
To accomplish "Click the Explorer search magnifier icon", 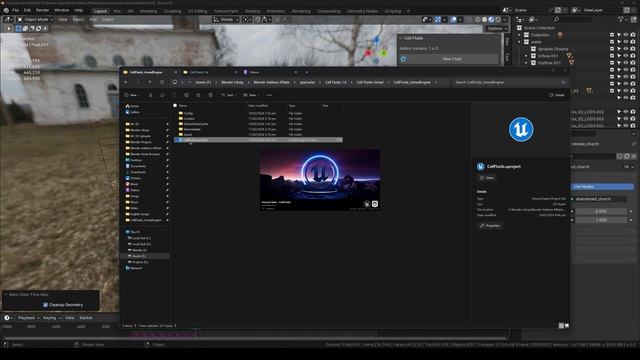I will [x=563, y=82].
